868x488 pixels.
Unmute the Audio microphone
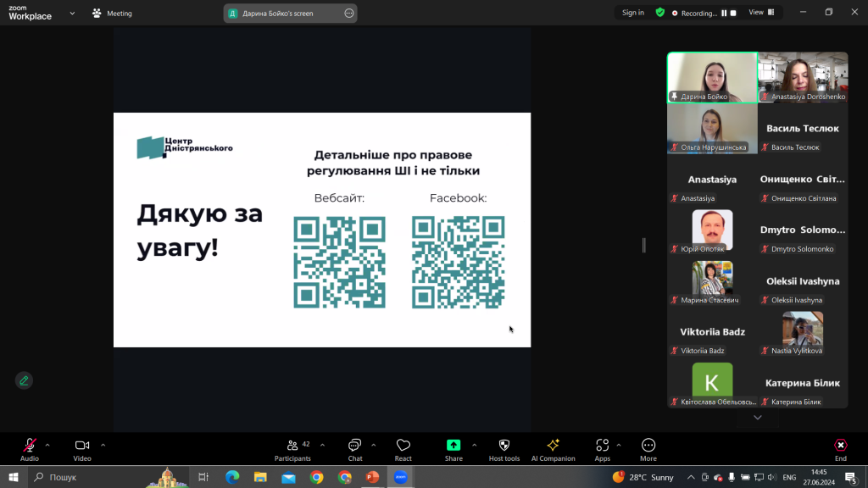(x=30, y=450)
